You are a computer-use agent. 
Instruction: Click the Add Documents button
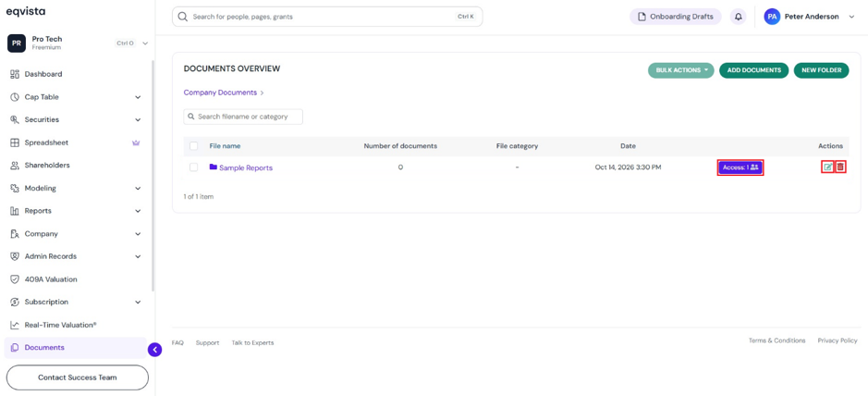754,70
